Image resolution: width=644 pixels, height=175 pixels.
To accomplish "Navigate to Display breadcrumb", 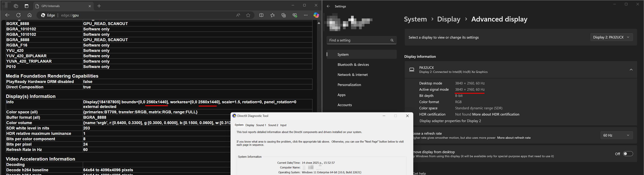I will [449, 19].
